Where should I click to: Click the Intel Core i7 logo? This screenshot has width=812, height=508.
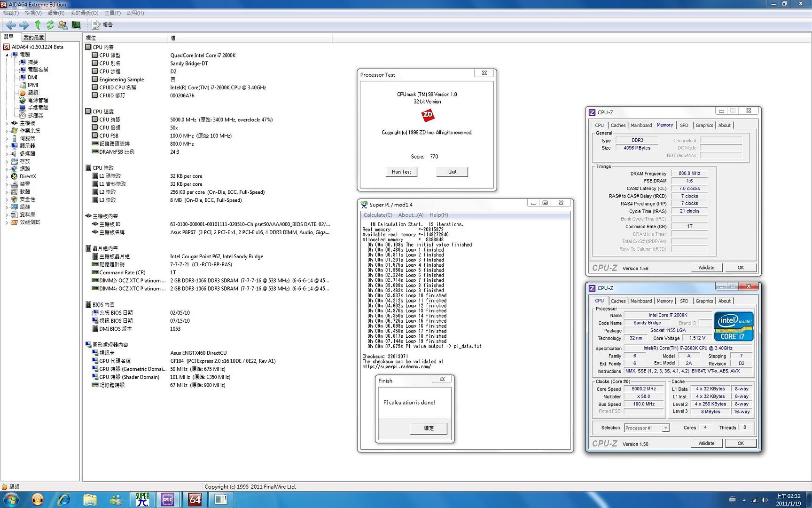click(x=734, y=326)
